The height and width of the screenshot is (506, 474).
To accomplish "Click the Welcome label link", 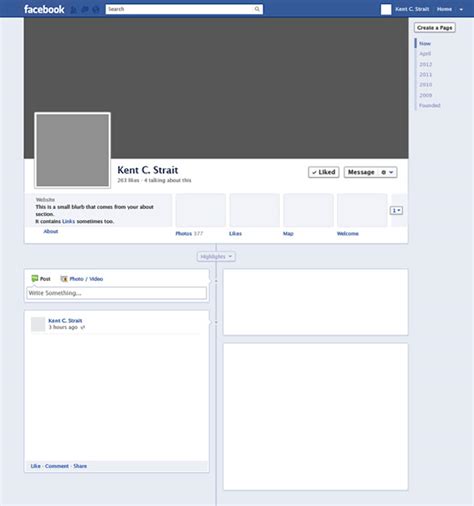I will tap(348, 234).
